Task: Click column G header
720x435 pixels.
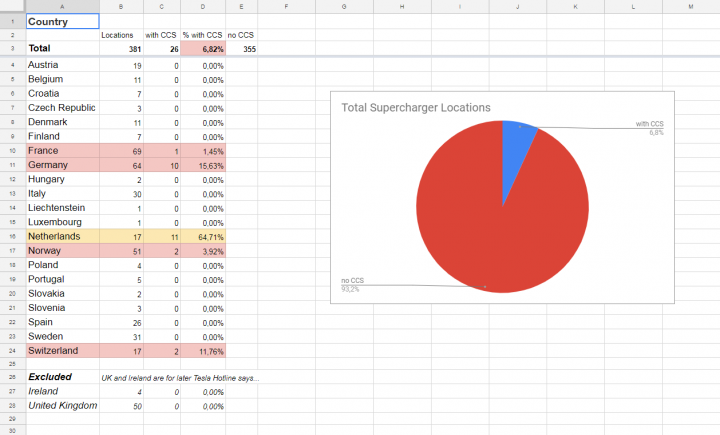Action: click(x=344, y=6)
